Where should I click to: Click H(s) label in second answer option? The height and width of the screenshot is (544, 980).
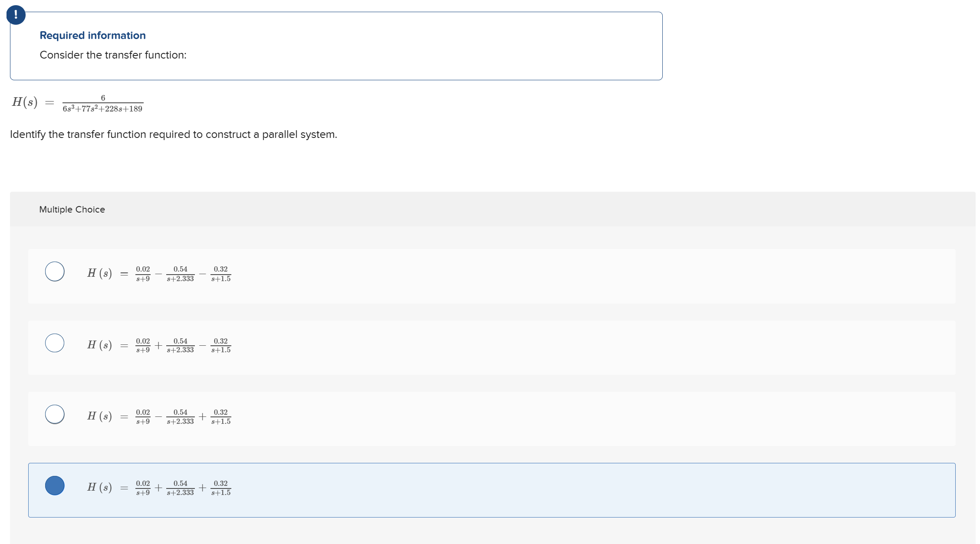[x=99, y=345]
